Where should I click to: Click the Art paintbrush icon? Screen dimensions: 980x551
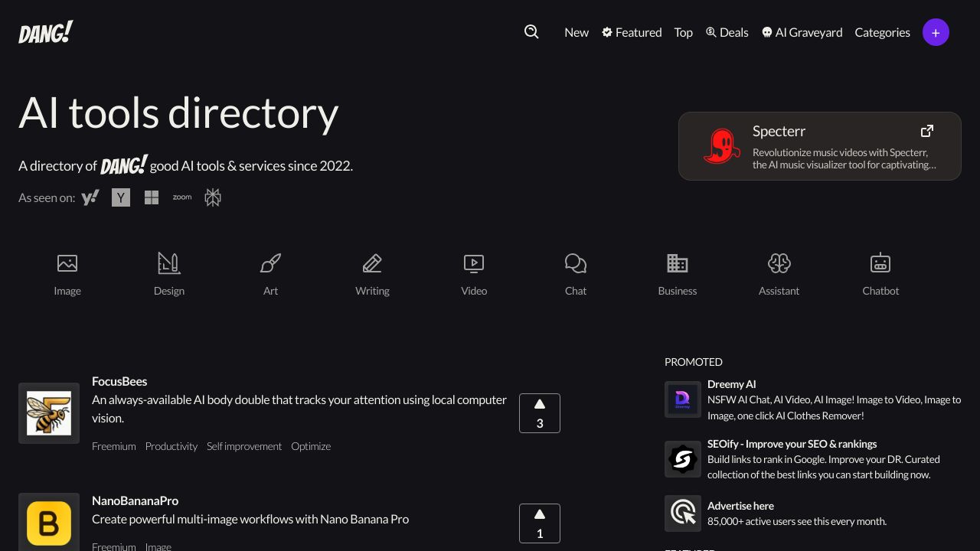(270, 263)
